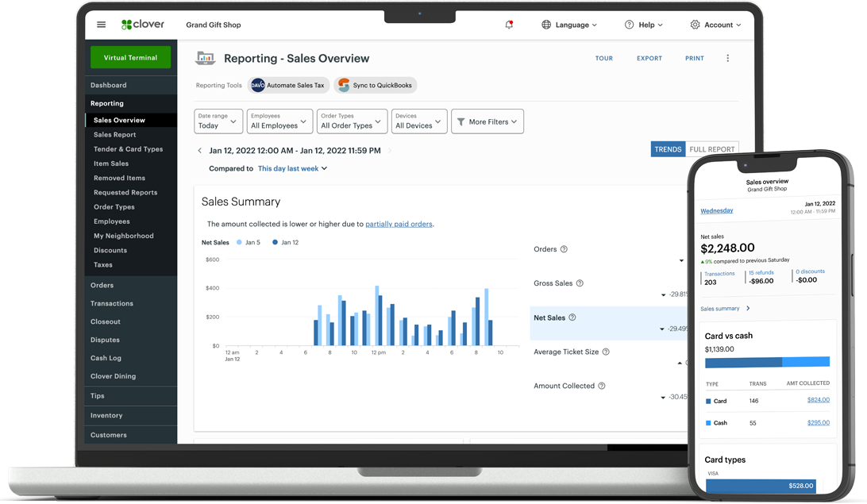Click the Orders help question icon
Image resolution: width=867 pixels, height=504 pixels.
coord(564,249)
